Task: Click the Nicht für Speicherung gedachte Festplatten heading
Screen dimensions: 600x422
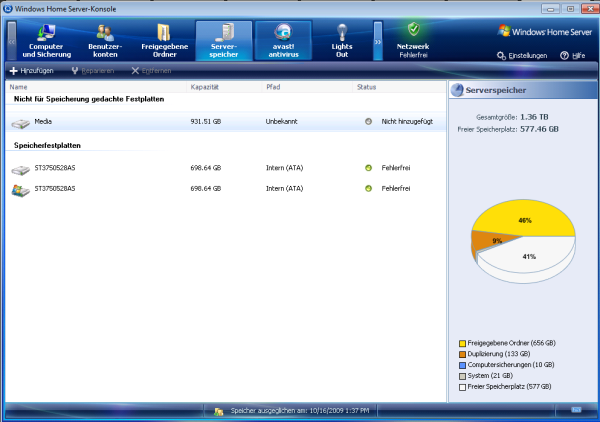Action: pyautogui.click(x=89, y=99)
